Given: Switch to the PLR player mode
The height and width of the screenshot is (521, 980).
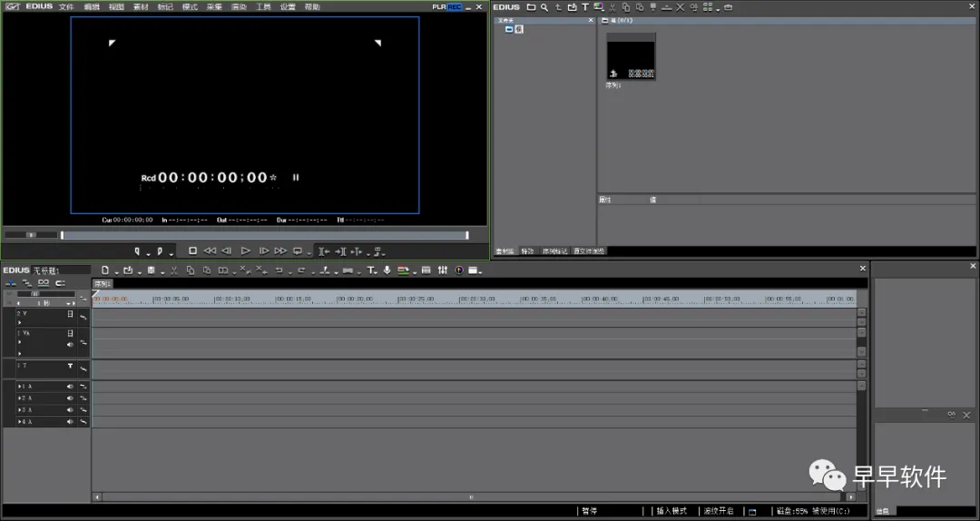Looking at the screenshot, I should [439, 7].
